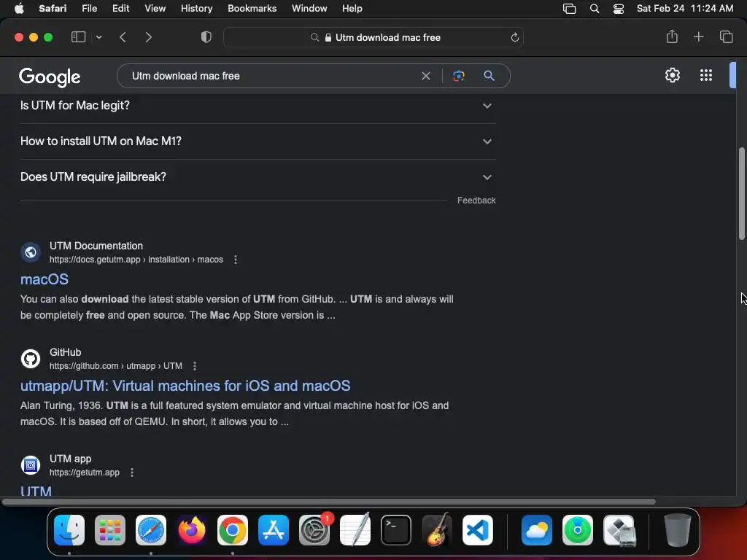
Task: Open the View menu
Action: 155,9
